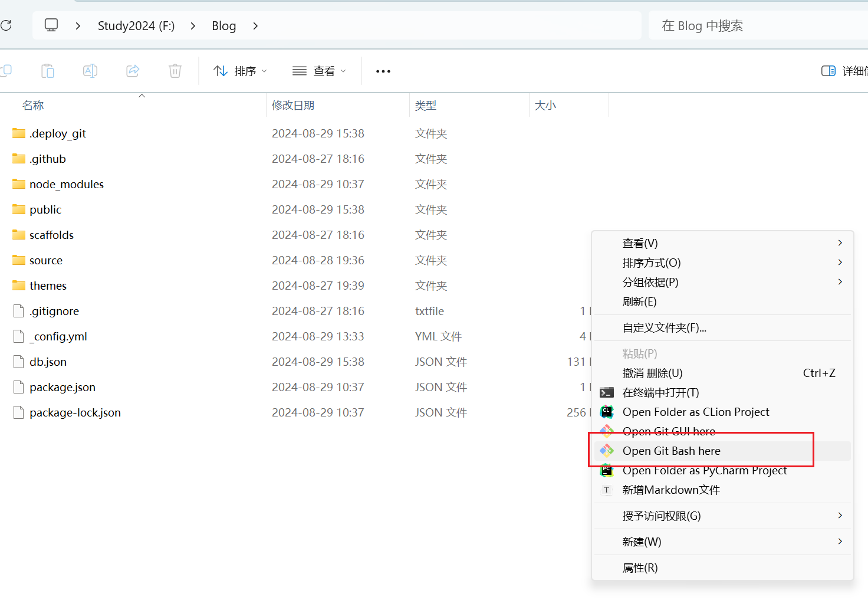This screenshot has height=610, width=868.
Task: Sort by 修改日期 column header
Action: click(293, 106)
